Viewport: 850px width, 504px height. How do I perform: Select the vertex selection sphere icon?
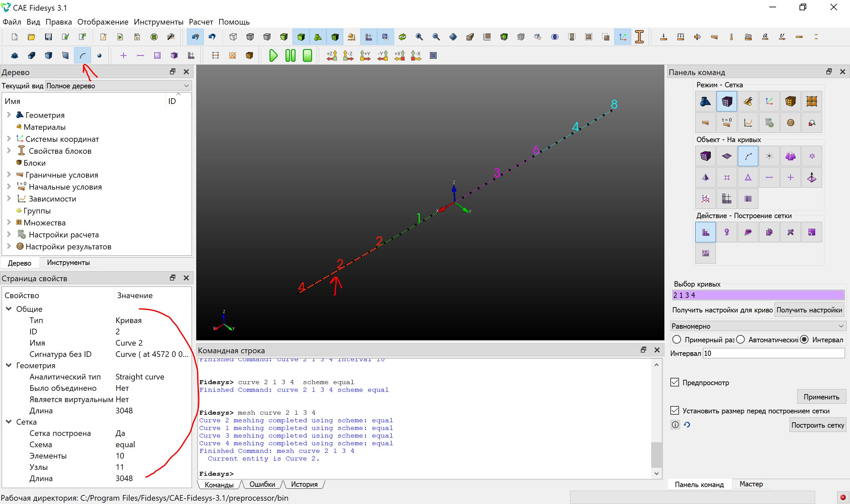tap(99, 55)
